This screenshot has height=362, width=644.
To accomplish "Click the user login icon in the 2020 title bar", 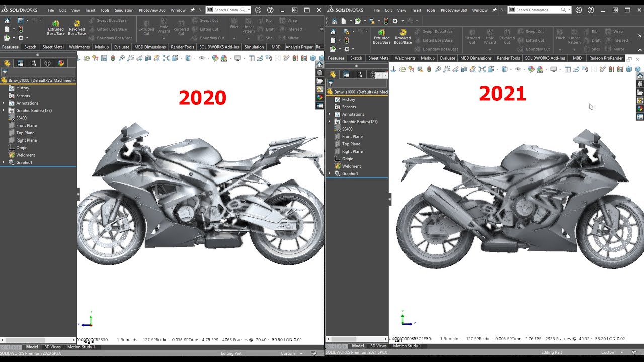I will [258, 10].
